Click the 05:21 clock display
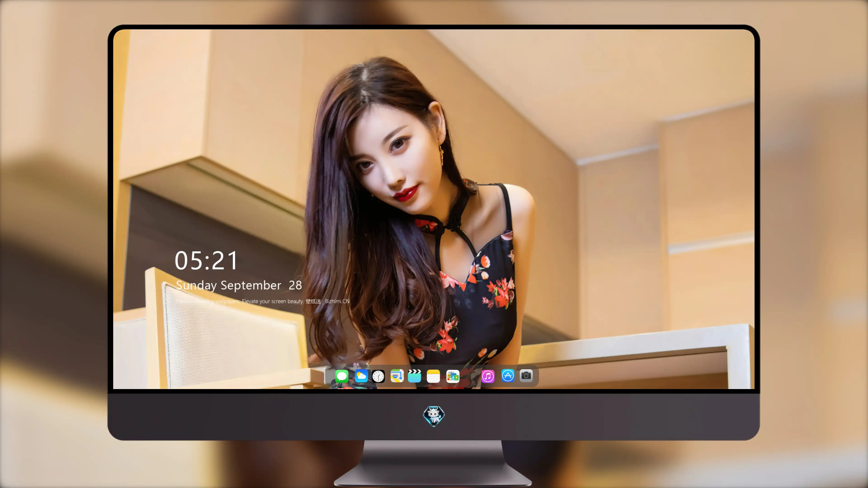The height and width of the screenshot is (488, 868). tap(206, 261)
